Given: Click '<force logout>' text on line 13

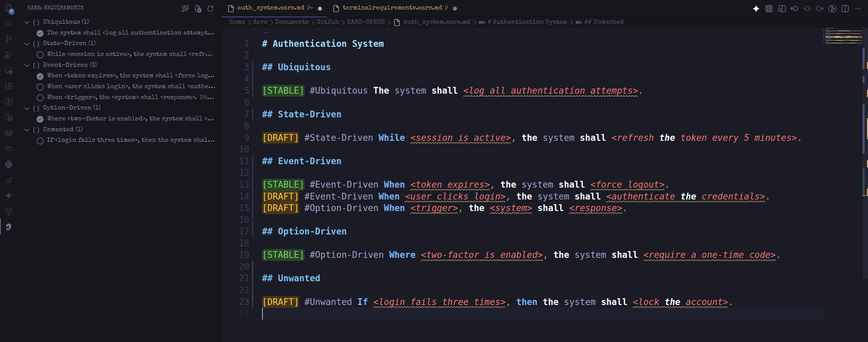Looking at the screenshot, I should pyautogui.click(x=627, y=185).
